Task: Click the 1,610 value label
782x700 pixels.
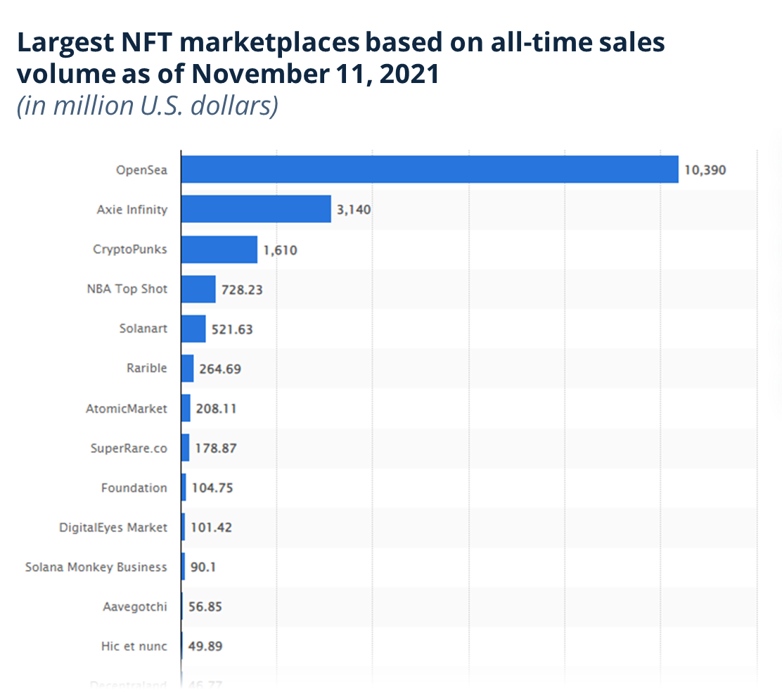Action: tap(281, 250)
